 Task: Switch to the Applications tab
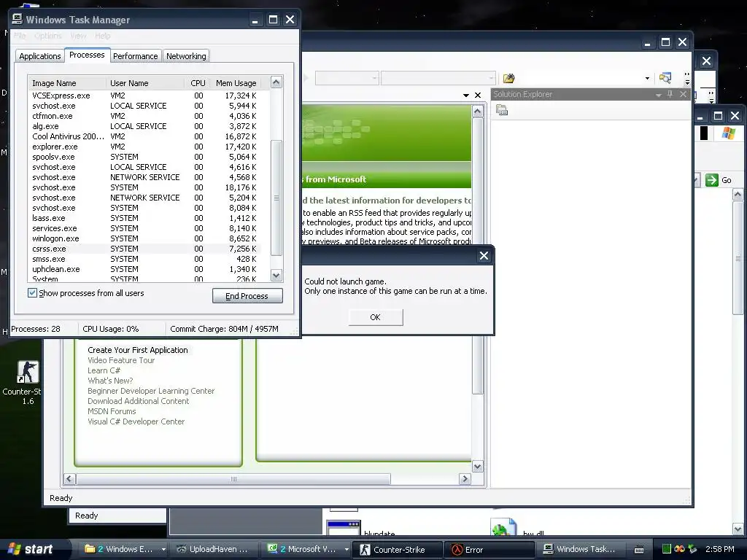coord(40,56)
